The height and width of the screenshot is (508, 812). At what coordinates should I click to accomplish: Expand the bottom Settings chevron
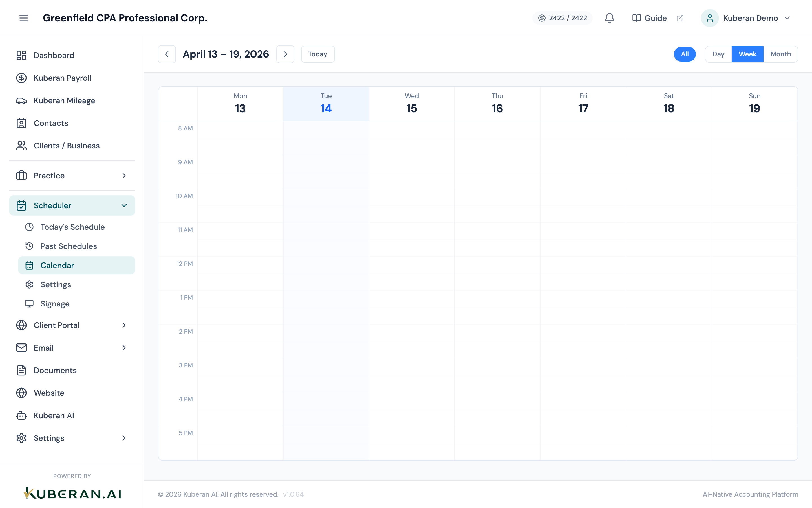(x=124, y=438)
